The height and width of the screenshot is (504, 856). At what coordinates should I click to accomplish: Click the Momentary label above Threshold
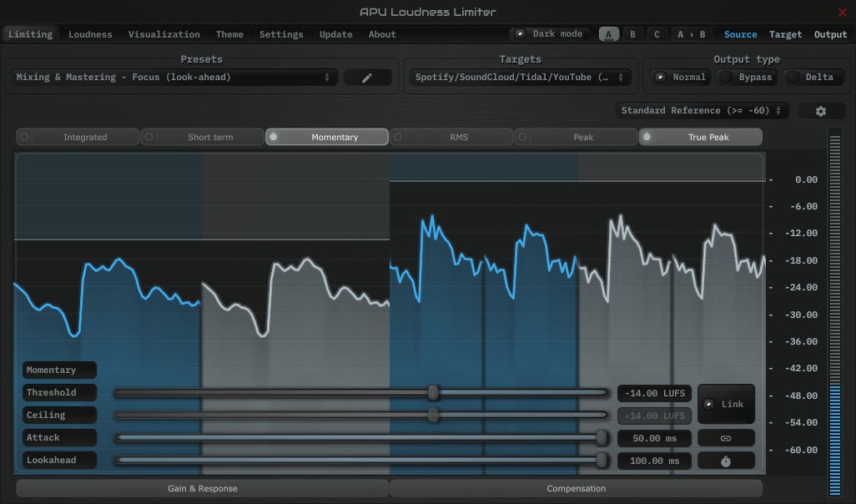click(59, 370)
